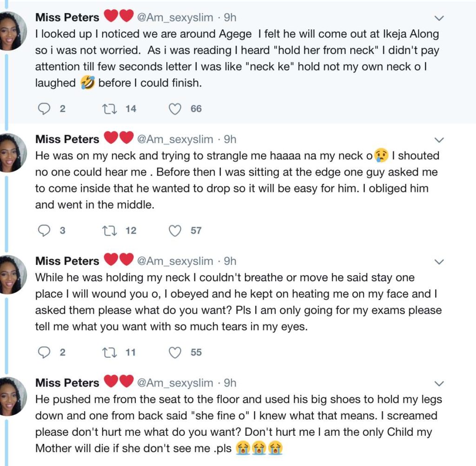Like the tweet with 55 likes
The width and height of the screenshot is (476, 466).
tap(174, 353)
